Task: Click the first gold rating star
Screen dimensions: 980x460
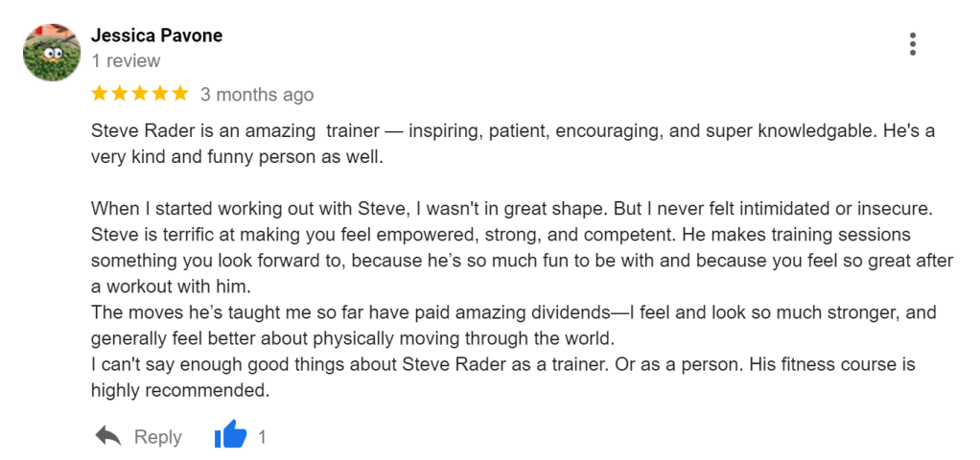Action: coord(100,94)
